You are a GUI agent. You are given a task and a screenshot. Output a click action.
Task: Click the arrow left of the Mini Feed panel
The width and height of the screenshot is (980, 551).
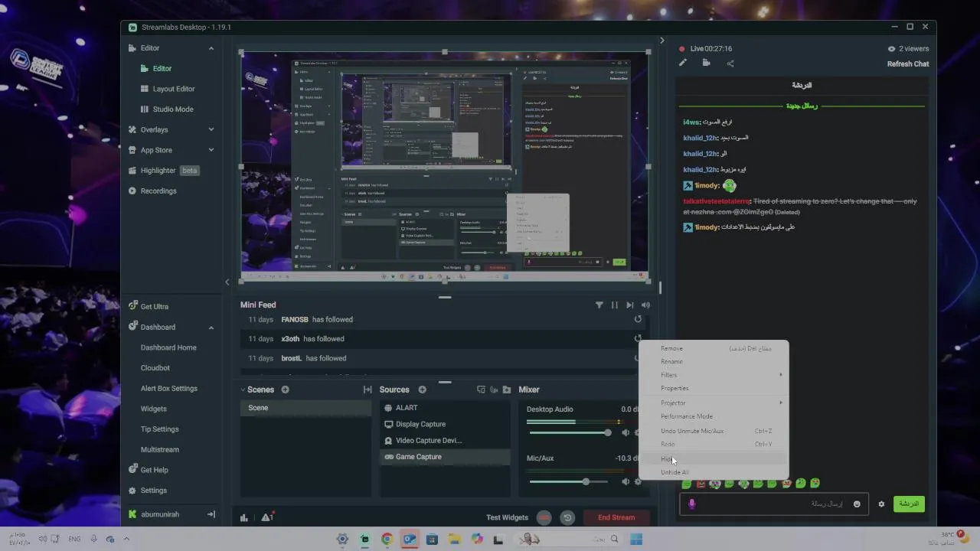click(227, 282)
